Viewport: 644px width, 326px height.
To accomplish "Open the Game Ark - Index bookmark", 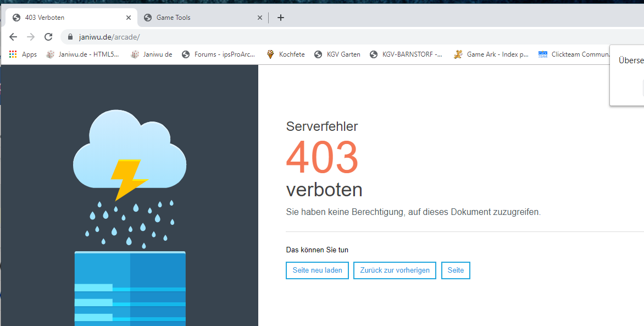I will click(x=491, y=54).
